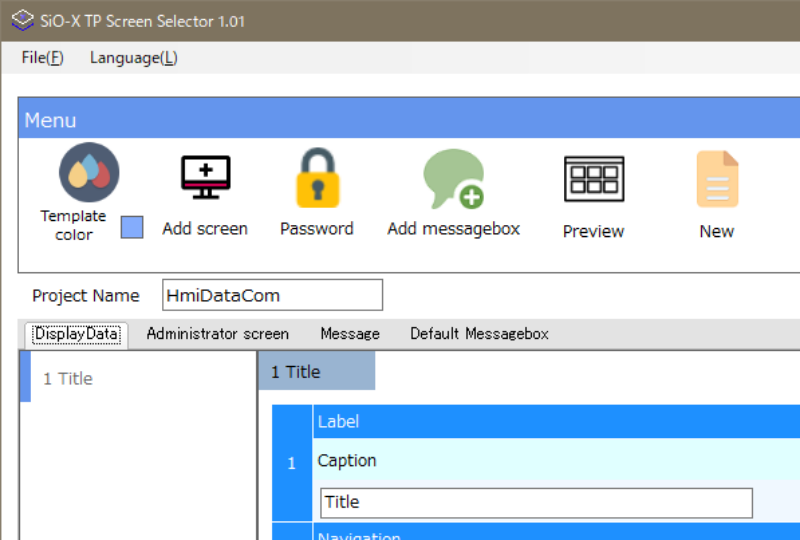Click the '1 Title' header in right panel
This screenshot has height=540, width=800.
[317, 372]
